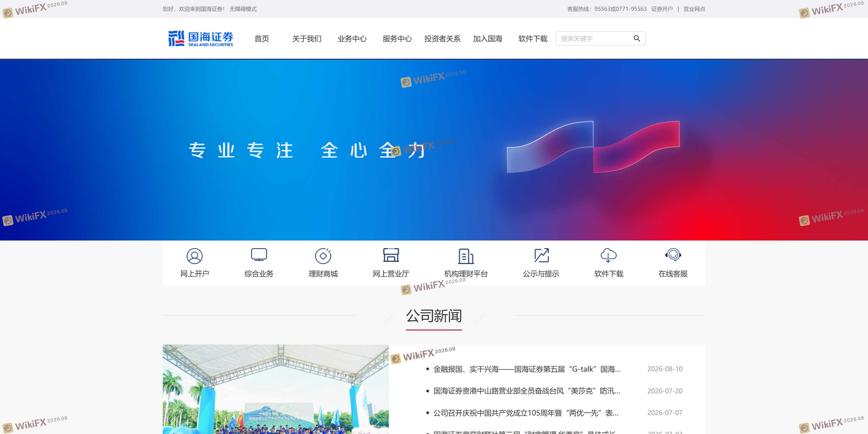The height and width of the screenshot is (434, 868).
Task: Click the 软件下载 cloud download icon
Action: pos(609,255)
